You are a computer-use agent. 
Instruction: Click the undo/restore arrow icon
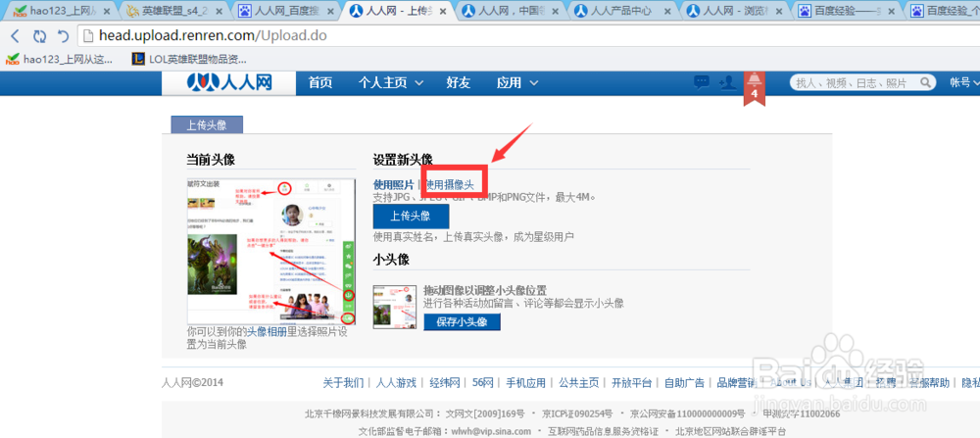63,35
